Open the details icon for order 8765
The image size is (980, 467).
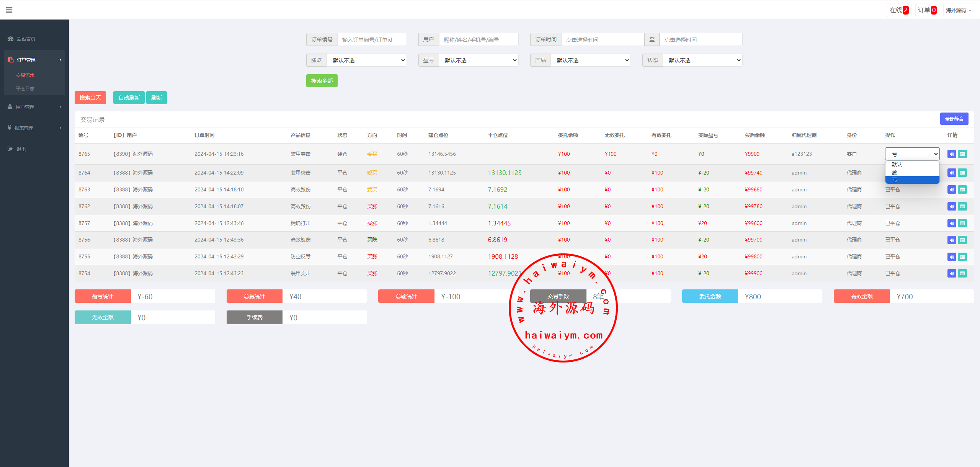pos(962,154)
